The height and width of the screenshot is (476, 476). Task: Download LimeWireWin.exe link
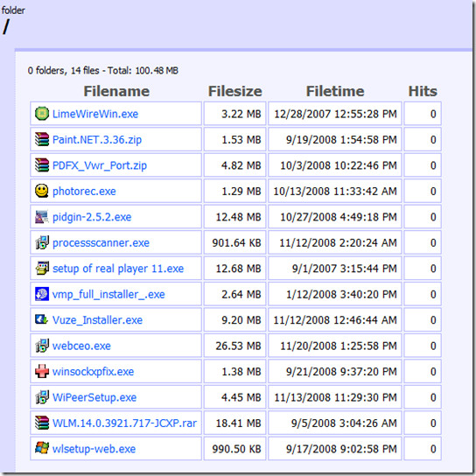[95, 114]
